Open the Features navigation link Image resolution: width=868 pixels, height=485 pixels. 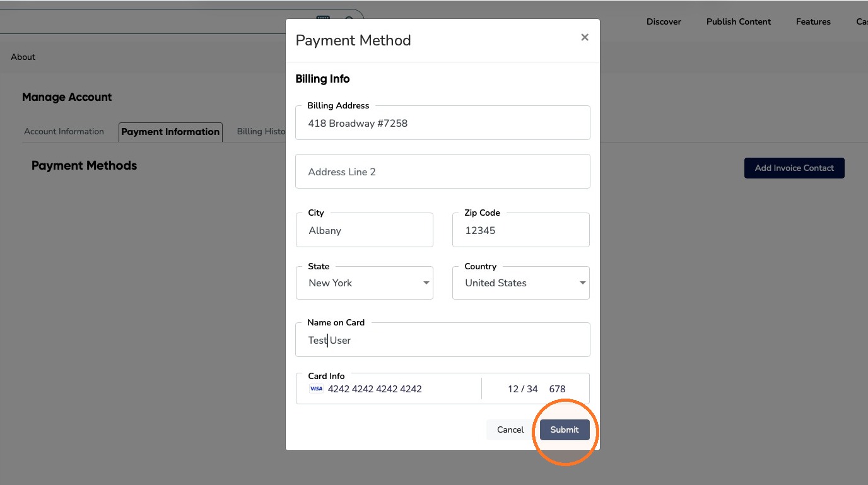[813, 21]
